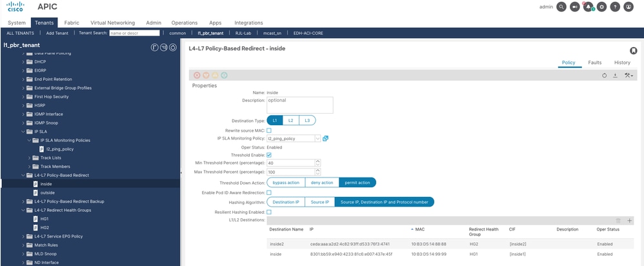Select Source IP hashing algorithm

pos(320,202)
